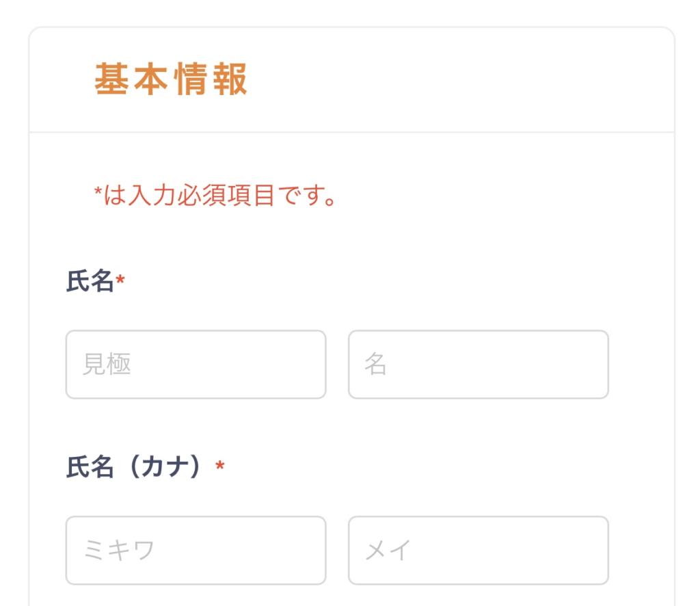Place cursor on the 名 placeholder text
This screenshot has height=606, width=700.
tap(375, 365)
